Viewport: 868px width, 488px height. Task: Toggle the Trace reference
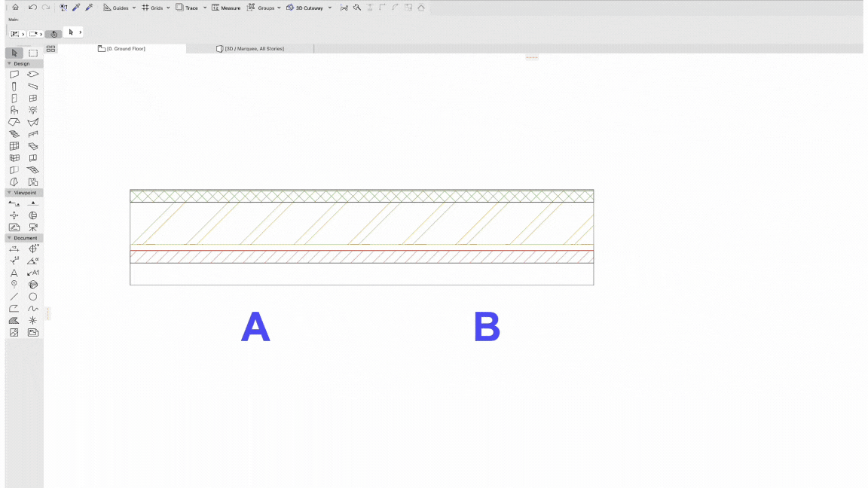(x=187, y=8)
